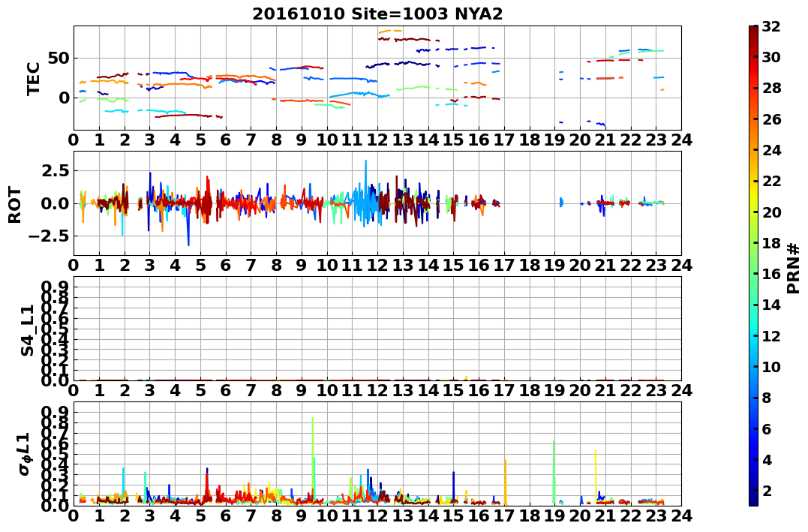Click the green middle section of the PRN colorbar

753,266
